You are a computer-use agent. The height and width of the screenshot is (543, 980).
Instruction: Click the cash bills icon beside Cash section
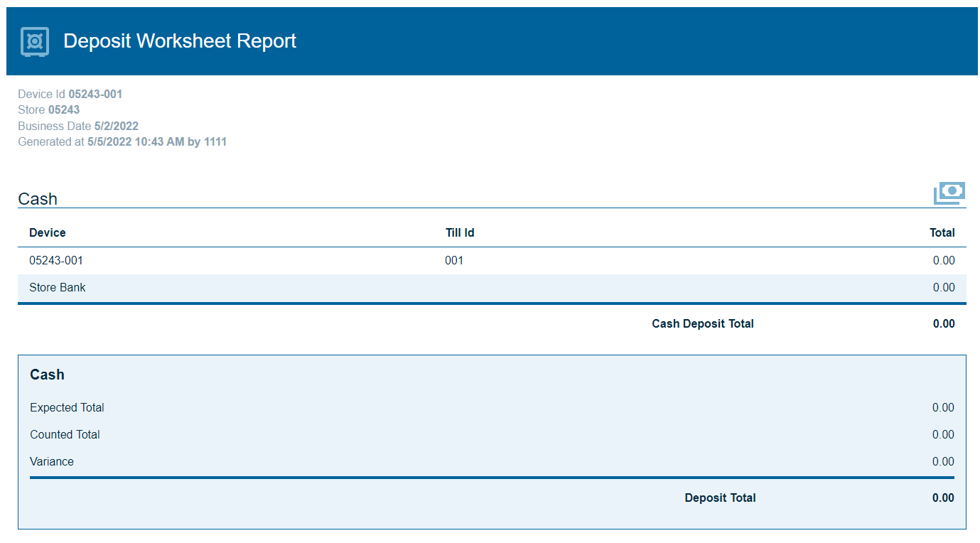(949, 193)
